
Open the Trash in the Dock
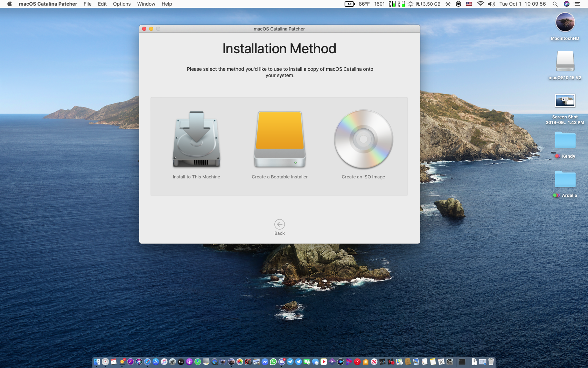tap(491, 362)
